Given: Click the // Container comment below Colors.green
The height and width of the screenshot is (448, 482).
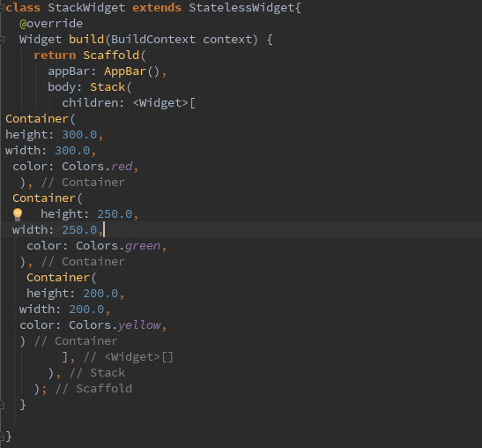Looking at the screenshot, I should tap(83, 262).
